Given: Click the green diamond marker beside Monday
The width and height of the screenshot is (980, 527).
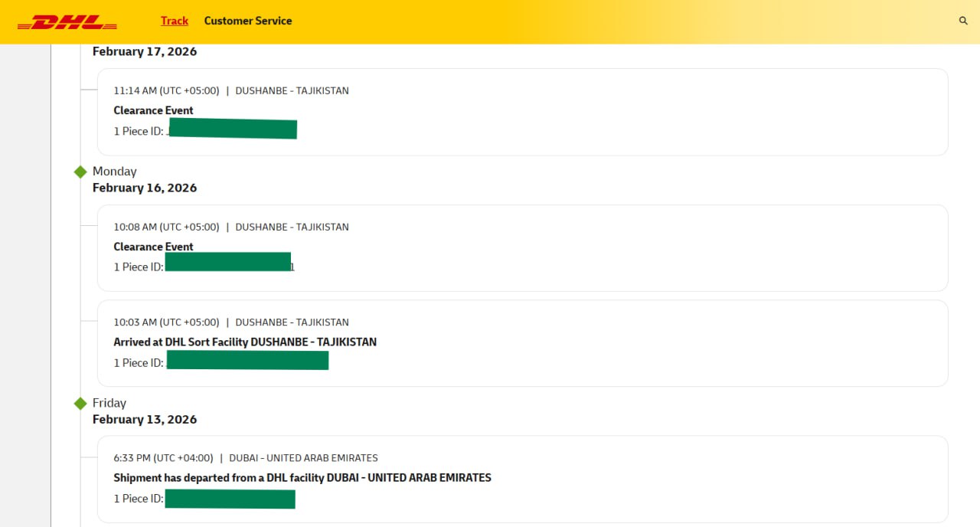Looking at the screenshot, I should click(x=80, y=172).
